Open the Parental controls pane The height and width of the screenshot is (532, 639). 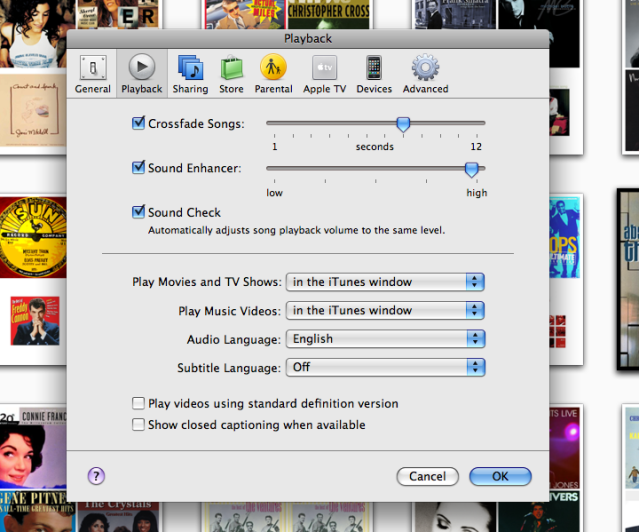pyautogui.click(x=273, y=74)
